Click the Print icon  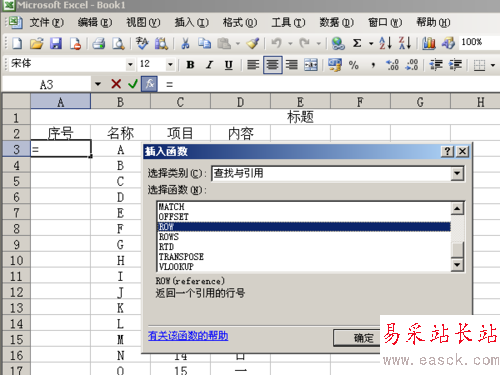(99, 43)
